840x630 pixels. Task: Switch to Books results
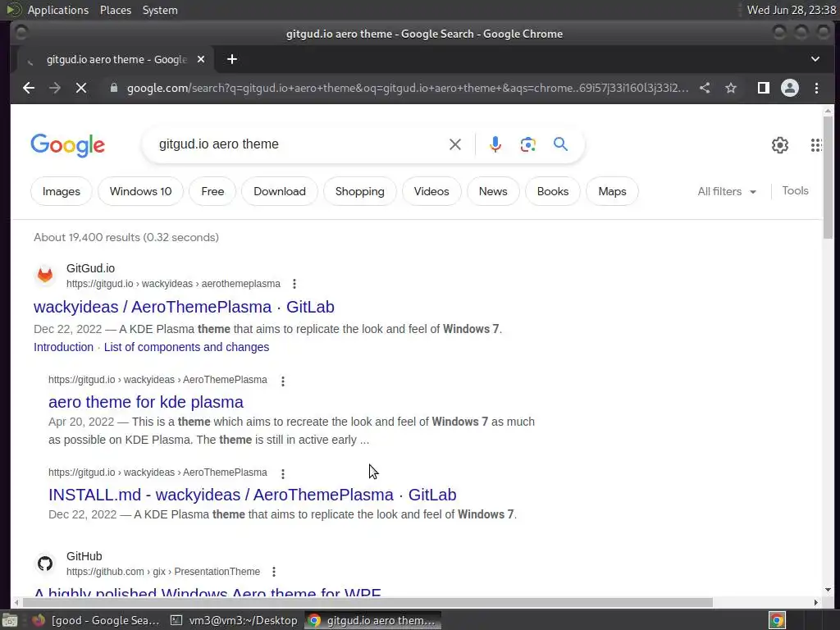click(x=553, y=191)
